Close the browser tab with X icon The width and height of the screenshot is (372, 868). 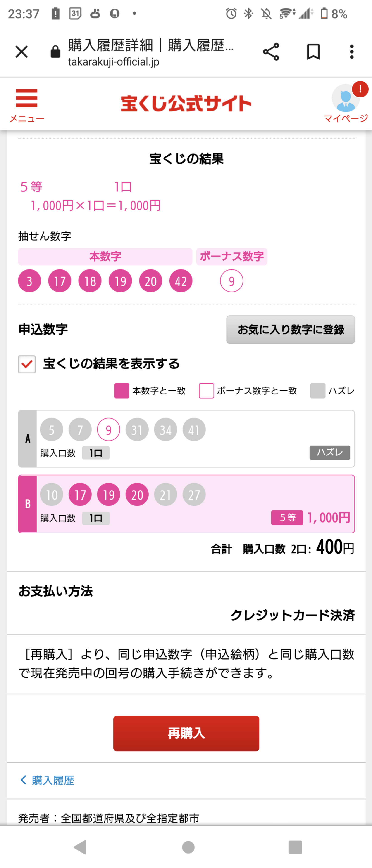click(21, 52)
